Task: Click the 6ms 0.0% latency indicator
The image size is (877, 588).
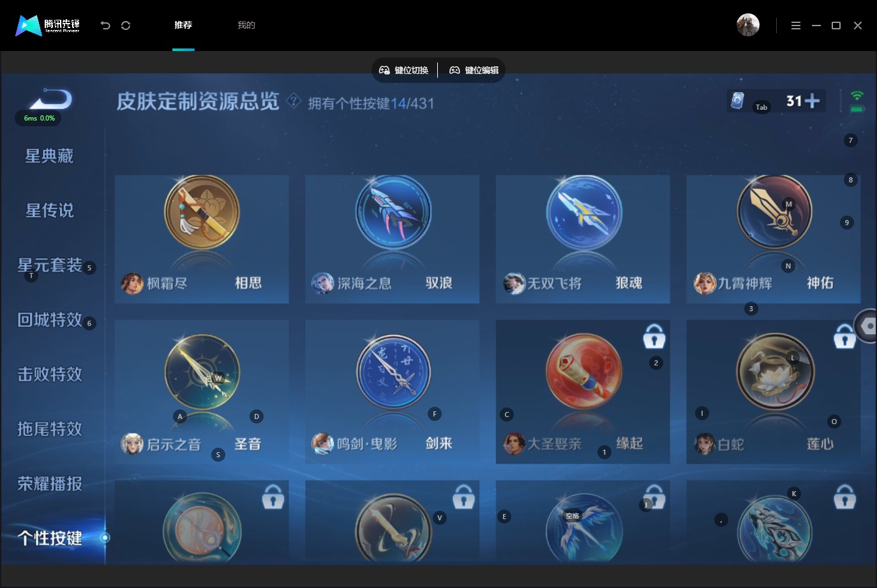Action: [39, 118]
